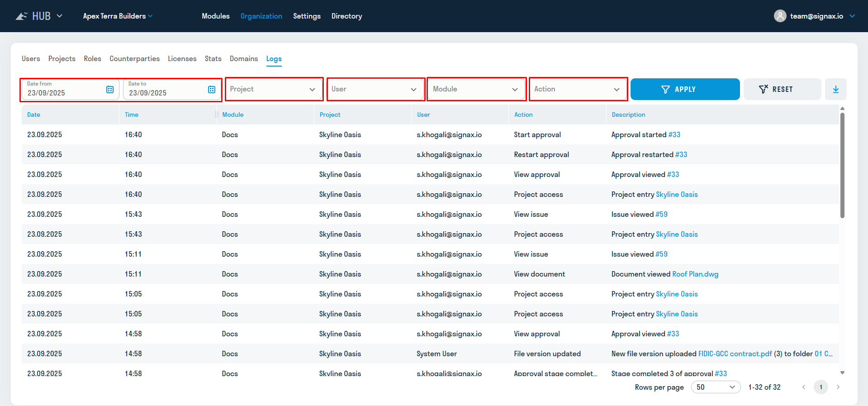Open the Organization menu

(x=261, y=16)
